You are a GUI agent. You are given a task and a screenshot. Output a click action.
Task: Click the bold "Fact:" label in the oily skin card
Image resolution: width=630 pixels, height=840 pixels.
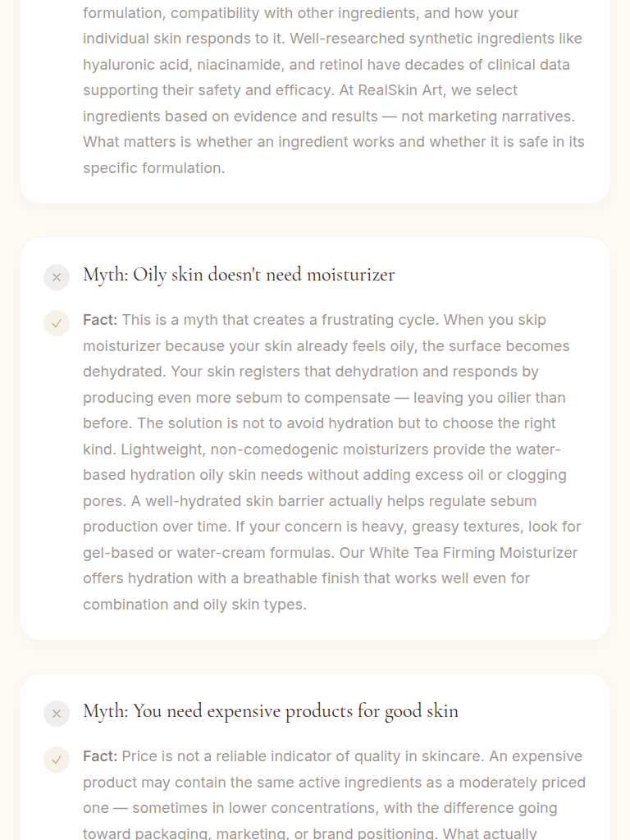[100, 320]
